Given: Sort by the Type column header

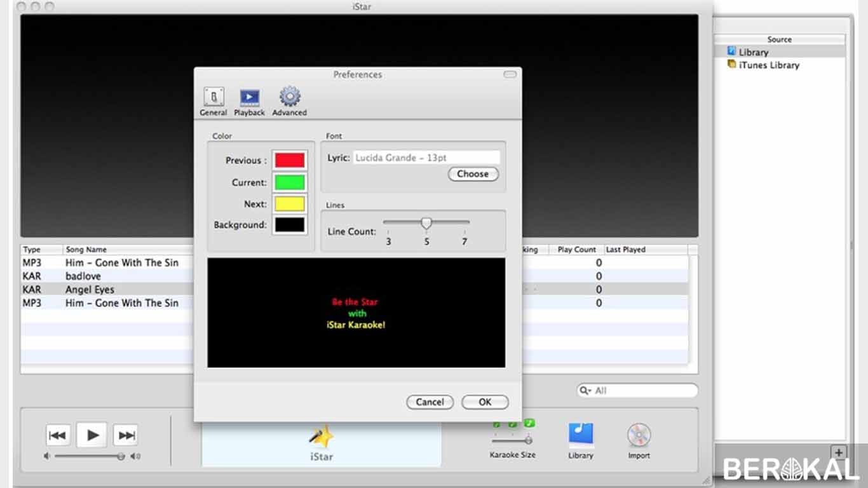Looking at the screenshot, I should pos(42,250).
